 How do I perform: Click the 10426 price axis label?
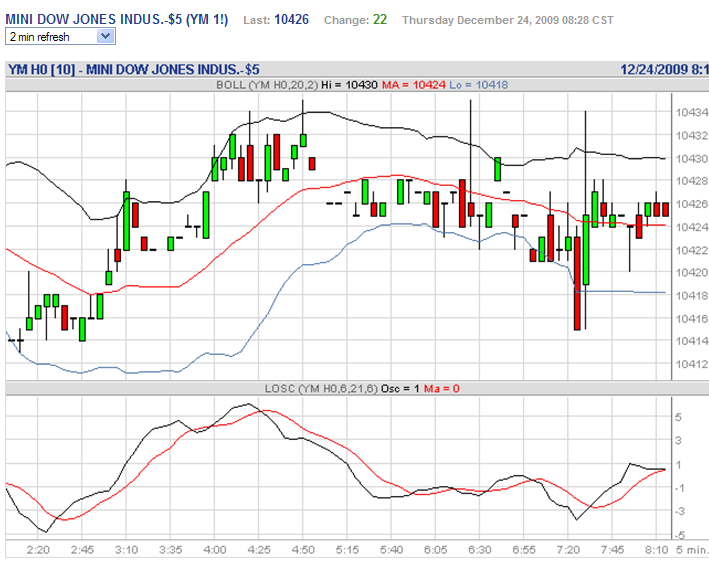tap(692, 204)
